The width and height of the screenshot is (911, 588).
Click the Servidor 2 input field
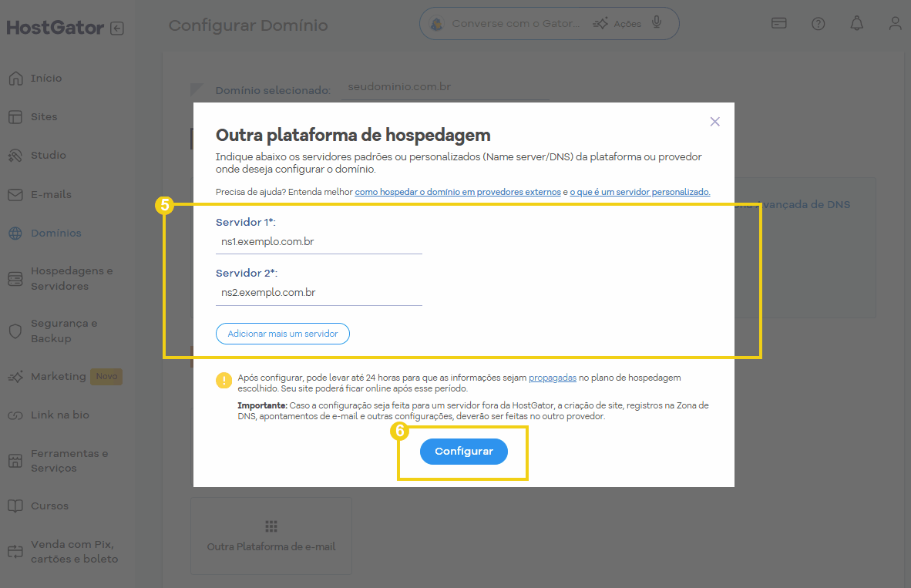click(x=319, y=293)
